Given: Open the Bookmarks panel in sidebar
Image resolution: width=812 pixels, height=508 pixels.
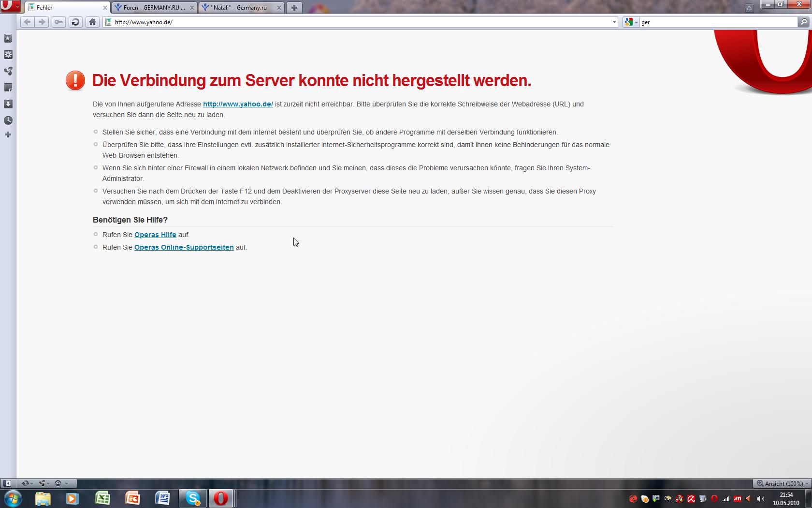Looking at the screenshot, I should (x=8, y=38).
